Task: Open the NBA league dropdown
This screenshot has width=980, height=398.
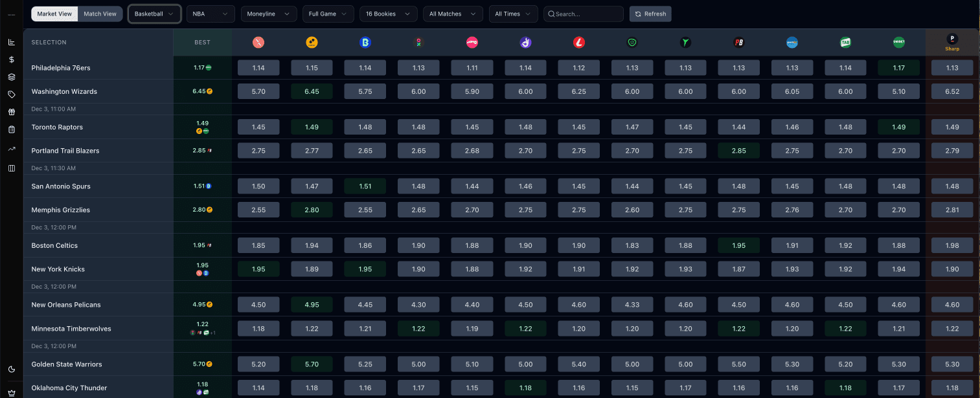Action: tap(211, 14)
